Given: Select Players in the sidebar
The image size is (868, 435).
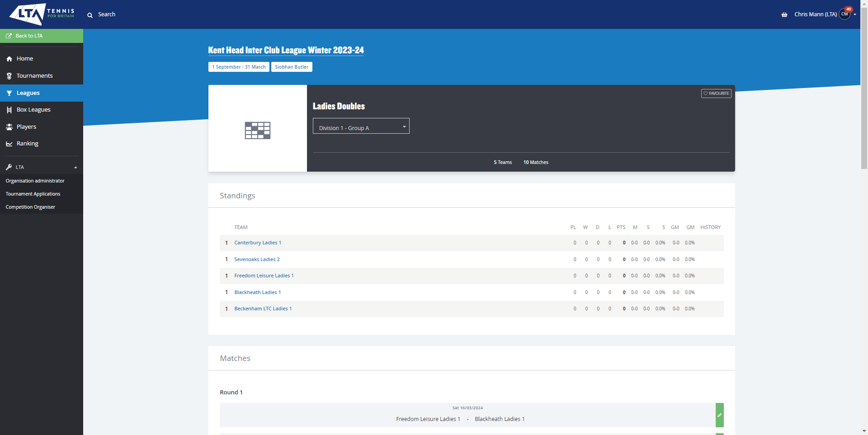Looking at the screenshot, I should (x=26, y=127).
